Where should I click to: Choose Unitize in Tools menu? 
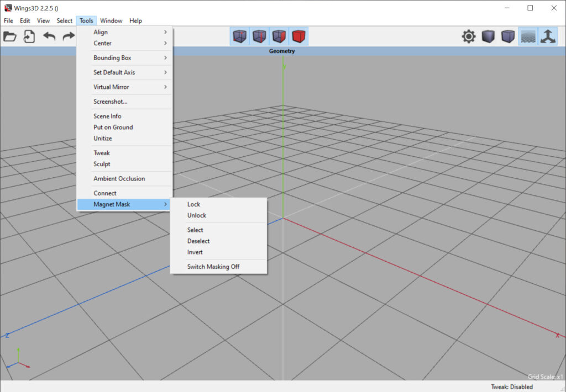pos(124,139)
